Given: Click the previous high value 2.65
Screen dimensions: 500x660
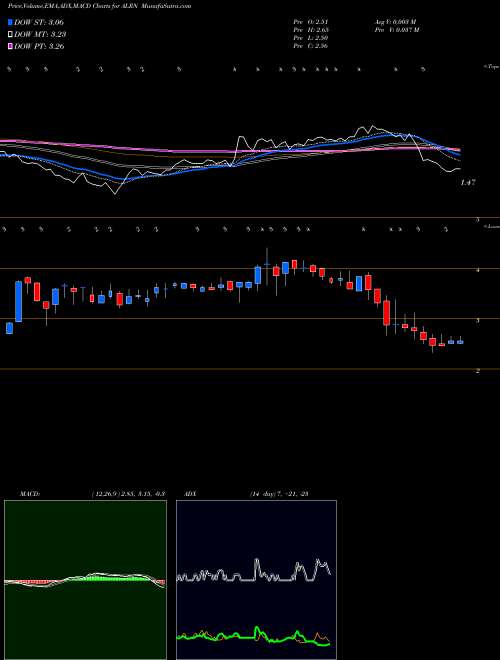Looking at the screenshot, I should click(x=311, y=30).
